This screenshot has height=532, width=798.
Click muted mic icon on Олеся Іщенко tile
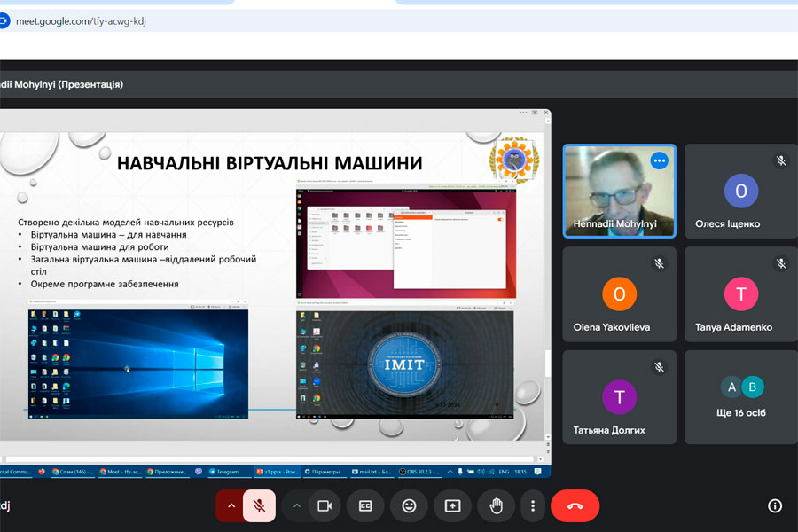[x=780, y=160]
